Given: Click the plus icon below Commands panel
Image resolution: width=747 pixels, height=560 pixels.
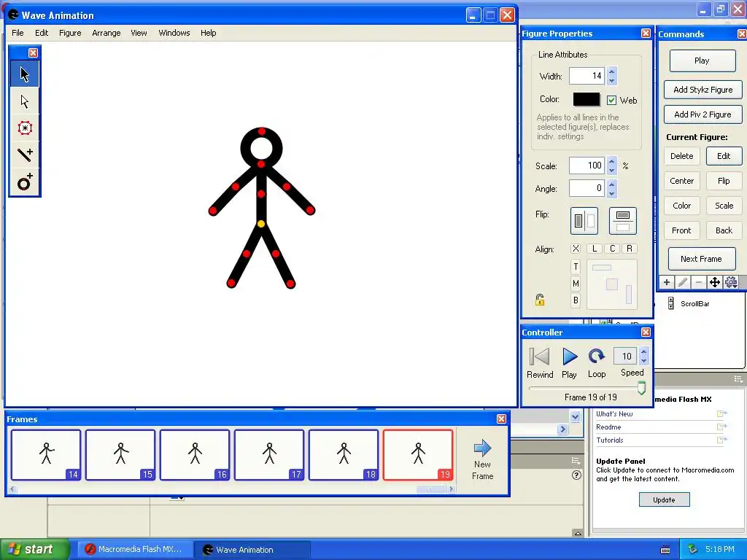Looking at the screenshot, I should pyautogui.click(x=667, y=282).
